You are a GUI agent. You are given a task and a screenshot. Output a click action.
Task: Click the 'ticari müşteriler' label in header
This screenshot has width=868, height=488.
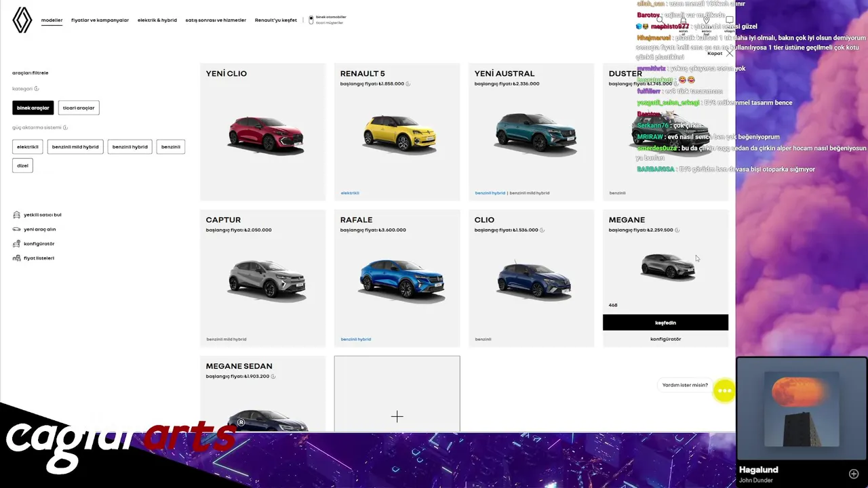(330, 23)
